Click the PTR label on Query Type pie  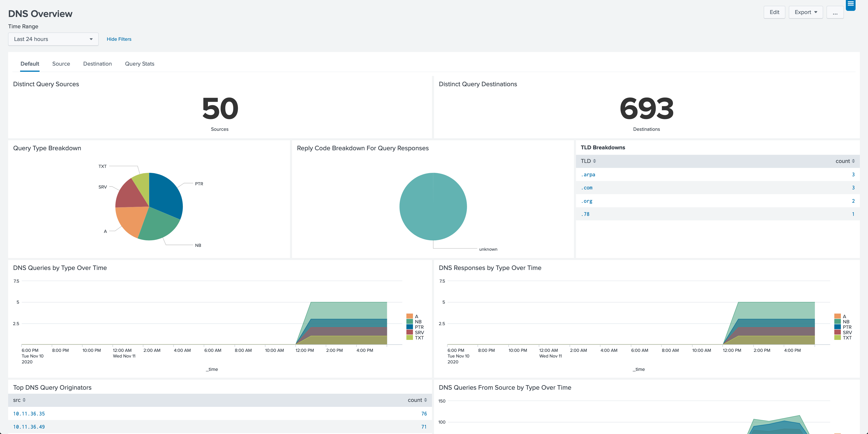[199, 184]
